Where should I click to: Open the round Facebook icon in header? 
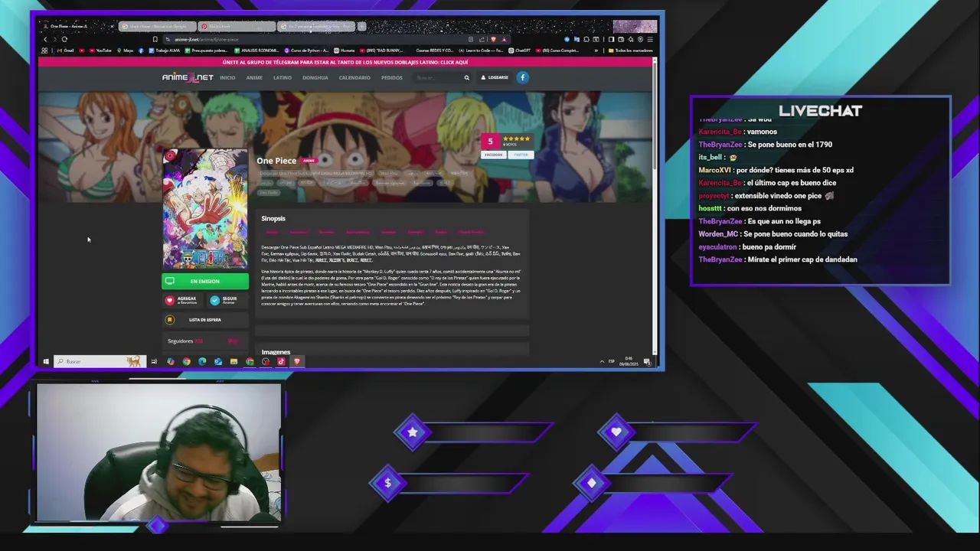pyautogui.click(x=522, y=77)
